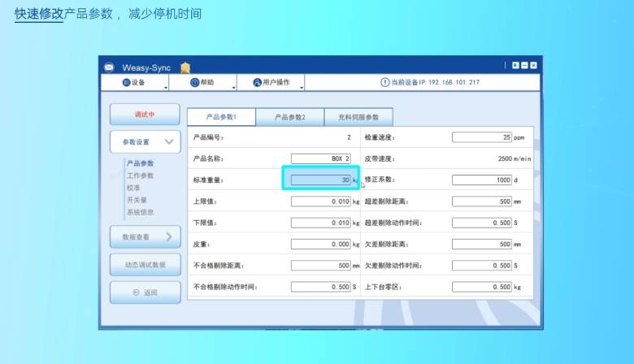The width and height of the screenshot is (634, 364).
Task: Click the pin icon in the title bar
Action: 515,65
